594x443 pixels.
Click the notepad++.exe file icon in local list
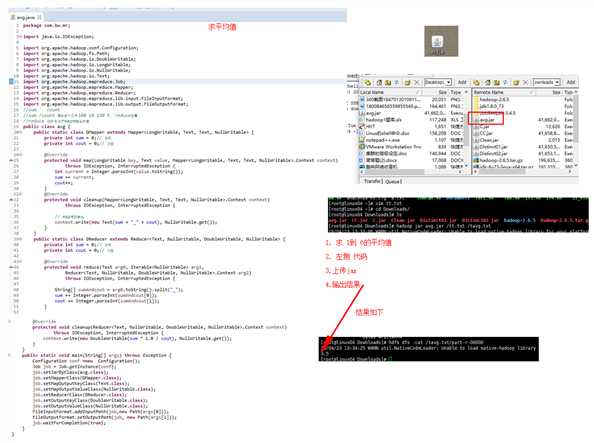pyautogui.click(x=362, y=140)
